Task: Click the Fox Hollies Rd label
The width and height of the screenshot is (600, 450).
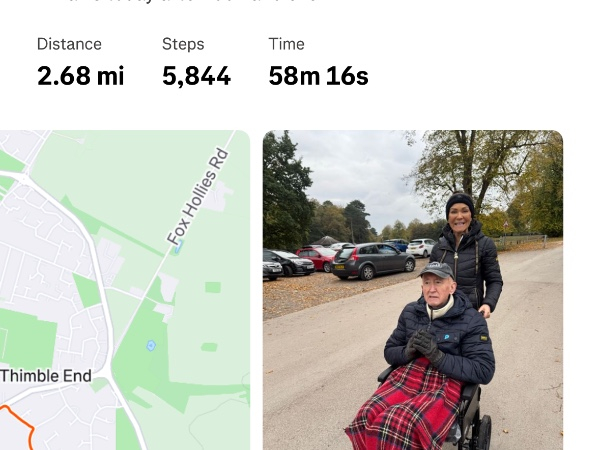Action: coord(198,197)
